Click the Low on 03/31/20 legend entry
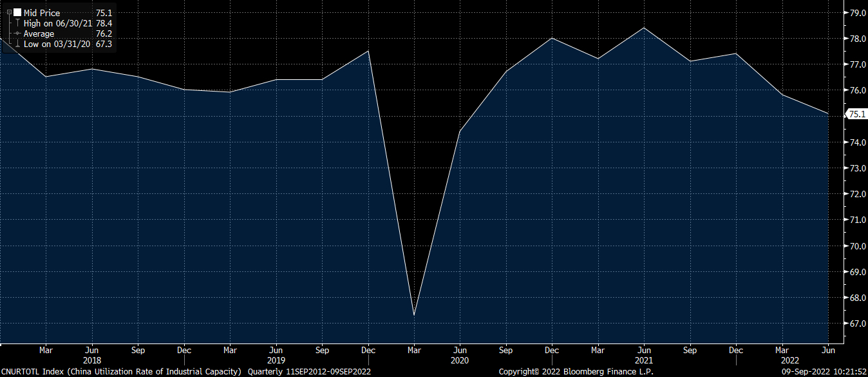Image resolution: width=868 pixels, height=377 pixels. pos(59,44)
